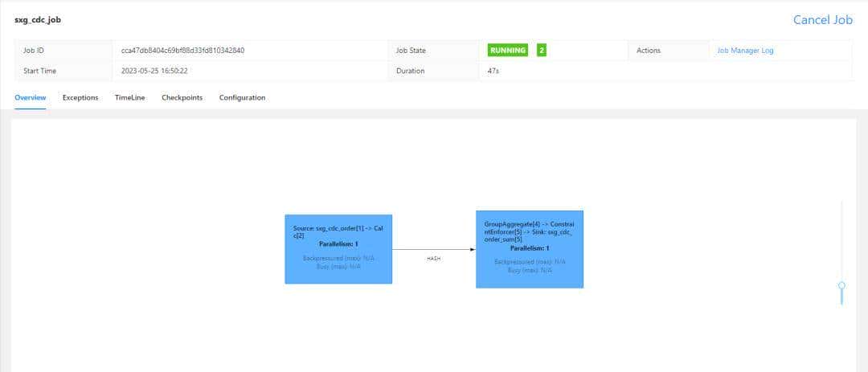Screen dimensions: 868x372
Task: Click the green task count badge 2
Action: tap(542, 51)
